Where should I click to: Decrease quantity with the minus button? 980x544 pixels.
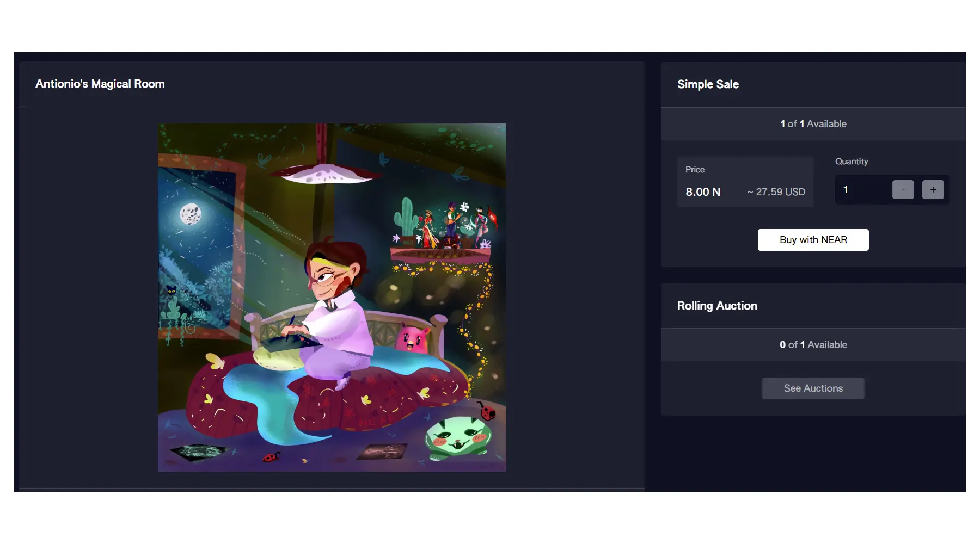903,190
